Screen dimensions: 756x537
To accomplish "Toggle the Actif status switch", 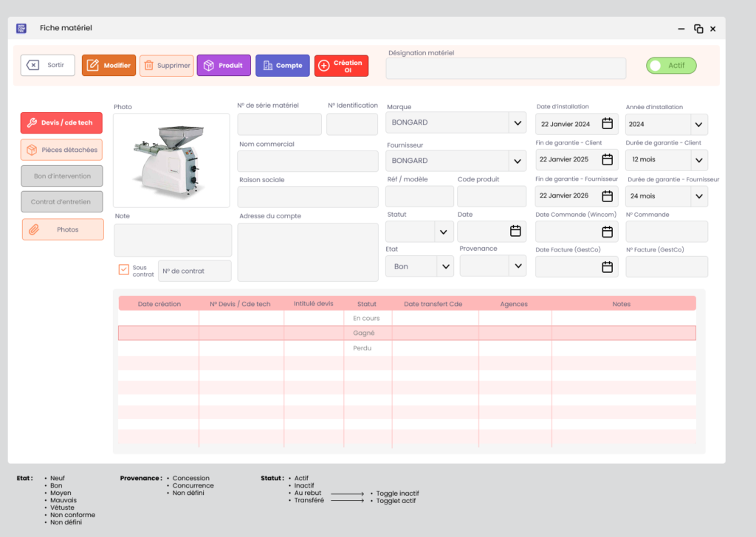I will pyautogui.click(x=670, y=66).
